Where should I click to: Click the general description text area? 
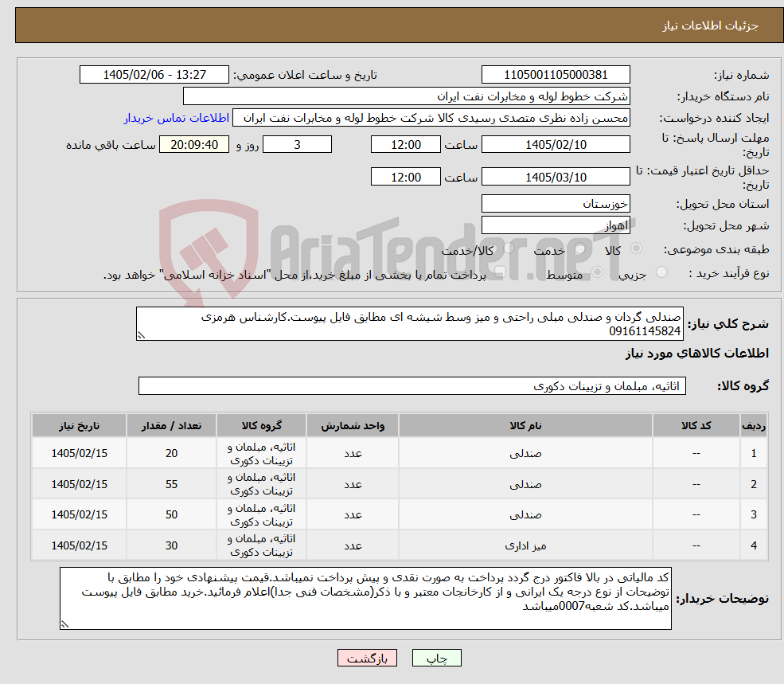click(409, 324)
